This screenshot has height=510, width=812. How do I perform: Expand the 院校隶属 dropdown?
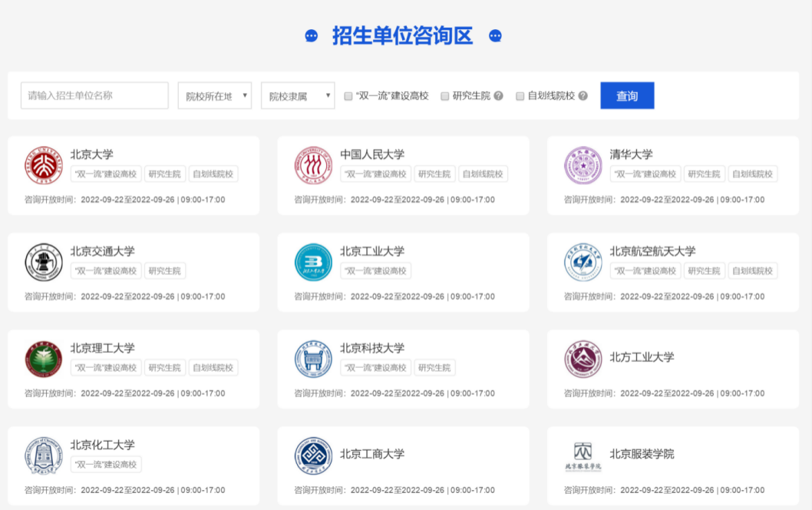point(298,96)
